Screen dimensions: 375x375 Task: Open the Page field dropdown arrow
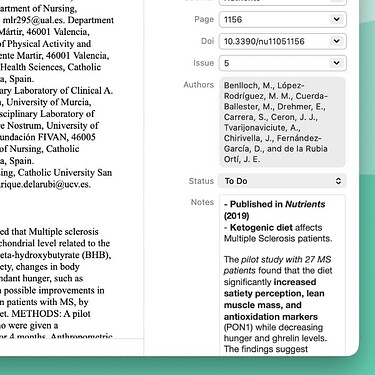[x=337, y=19]
